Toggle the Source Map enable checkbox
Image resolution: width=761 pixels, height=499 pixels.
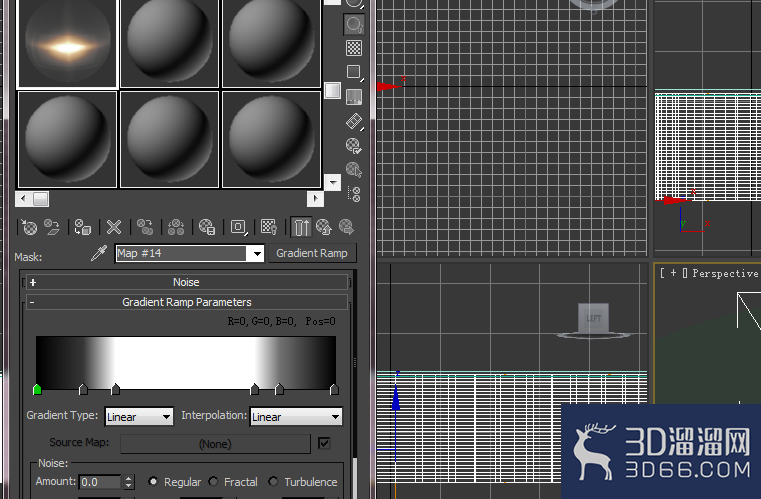pyautogui.click(x=324, y=443)
